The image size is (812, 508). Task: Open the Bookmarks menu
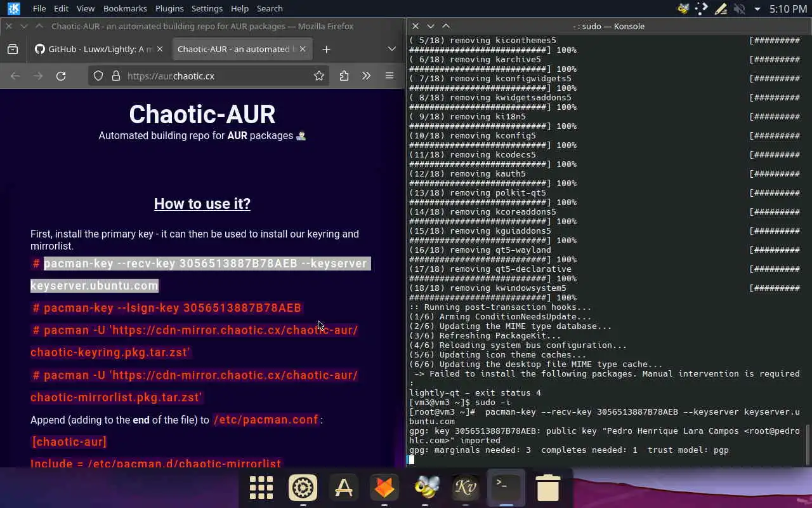click(125, 8)
